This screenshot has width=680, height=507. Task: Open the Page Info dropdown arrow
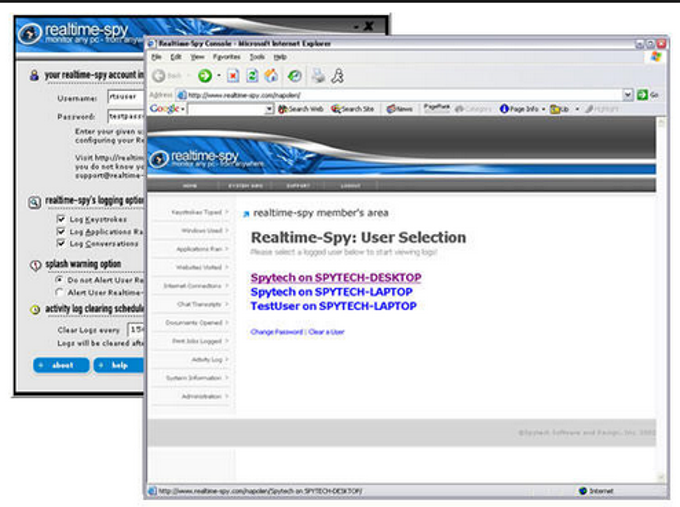pyautogui.click(x=543, y=109)
